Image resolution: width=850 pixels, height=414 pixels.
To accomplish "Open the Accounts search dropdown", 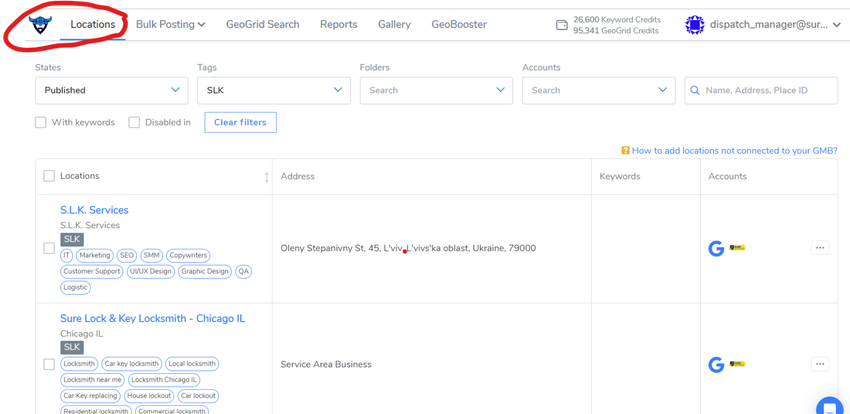I will 598,90.
